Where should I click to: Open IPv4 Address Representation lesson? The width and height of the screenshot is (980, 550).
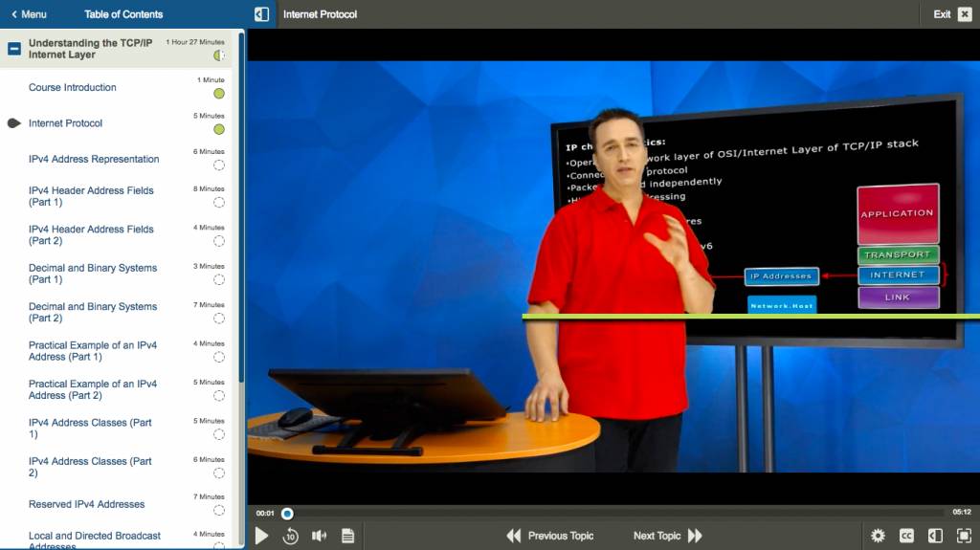(94, 159)
